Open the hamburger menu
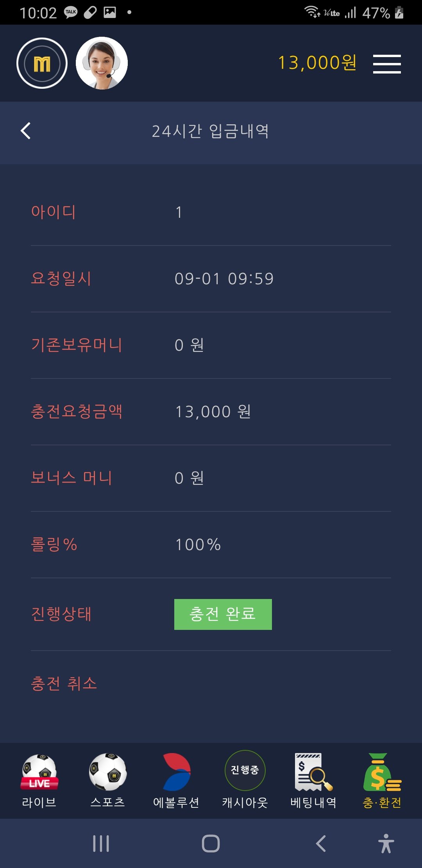Image resolution: width=422 pixels, height=868 pixels. coord(386,64)
